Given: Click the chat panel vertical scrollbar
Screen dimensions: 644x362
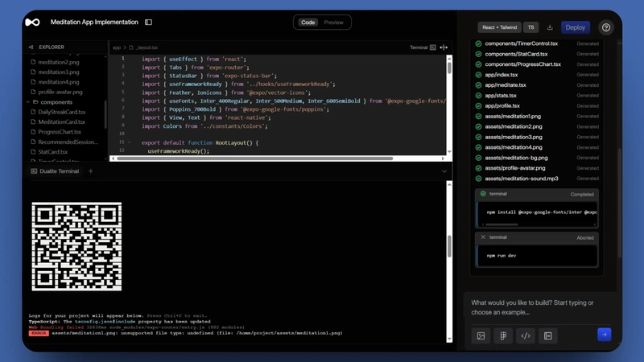Looking at the screenshot, I should click(x=619, y=204).
